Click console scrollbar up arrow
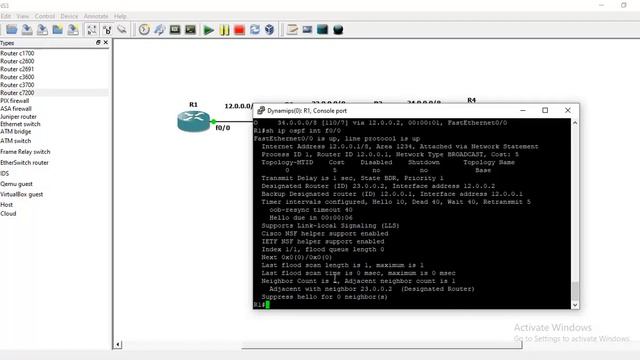 coord(575,123)
